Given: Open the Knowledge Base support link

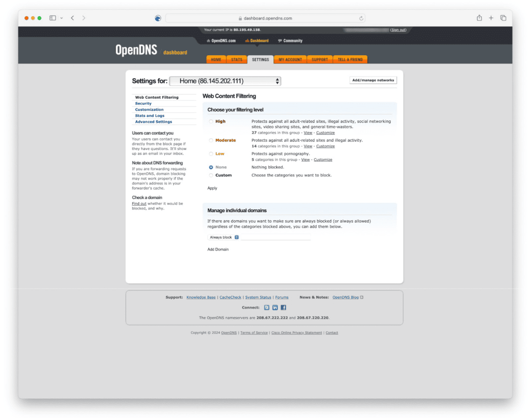Looking at the screenshot, I should tap(201, 297).
